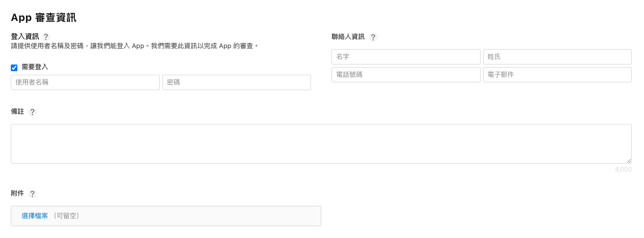Click the 姓氏 last name field

[557, 57]
